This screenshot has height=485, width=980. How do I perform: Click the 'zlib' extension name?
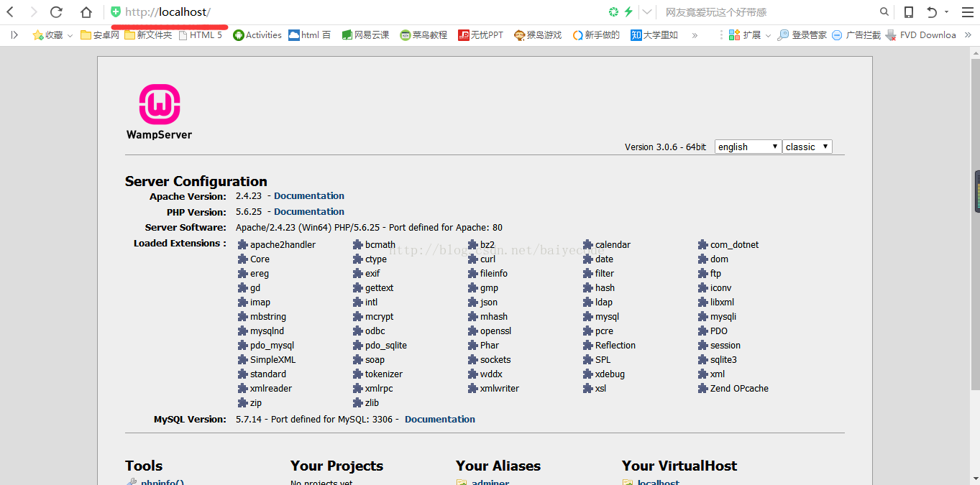pyautogui.click(x=372, y=402)
